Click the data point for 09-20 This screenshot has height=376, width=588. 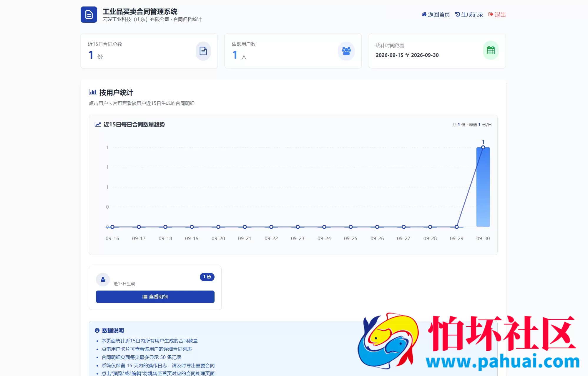pyautogui.click(x=218, y=227)
